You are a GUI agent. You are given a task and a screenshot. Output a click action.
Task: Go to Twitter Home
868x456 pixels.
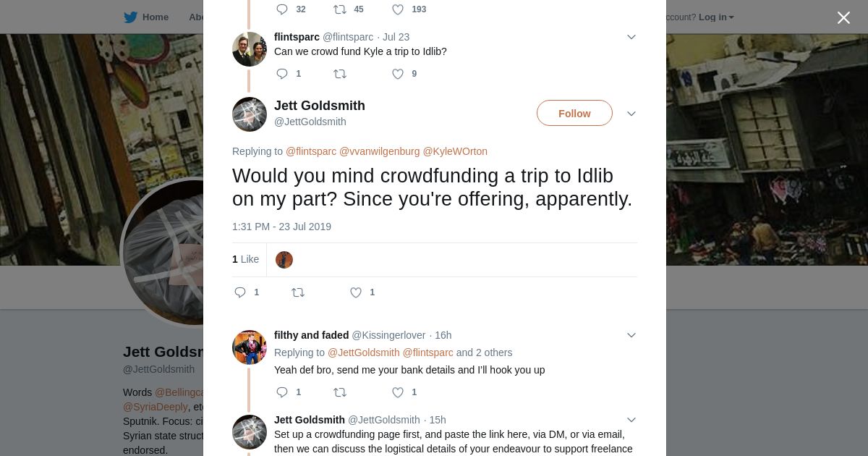tap(146, 17)
